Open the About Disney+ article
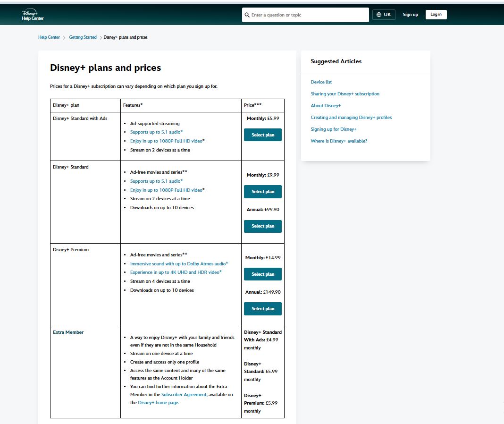 click(x=326, y=105)
